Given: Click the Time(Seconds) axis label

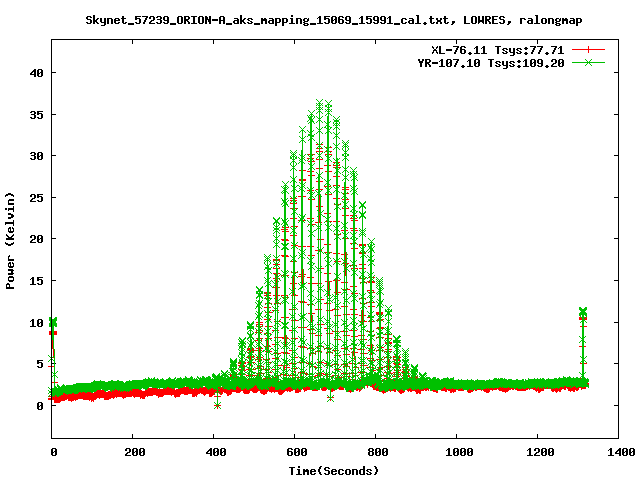Looking at the screenshot, I should tap(334, 471).
